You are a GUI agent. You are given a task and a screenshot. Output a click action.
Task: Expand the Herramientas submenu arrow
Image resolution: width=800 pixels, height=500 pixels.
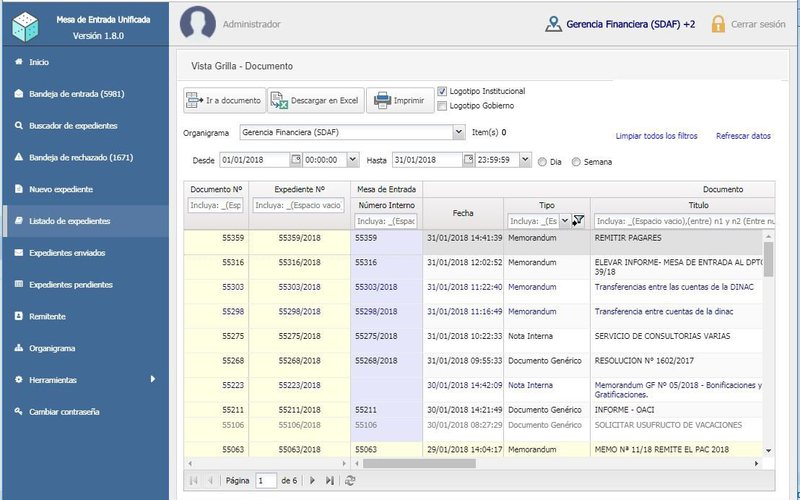(x=153, y=379)
